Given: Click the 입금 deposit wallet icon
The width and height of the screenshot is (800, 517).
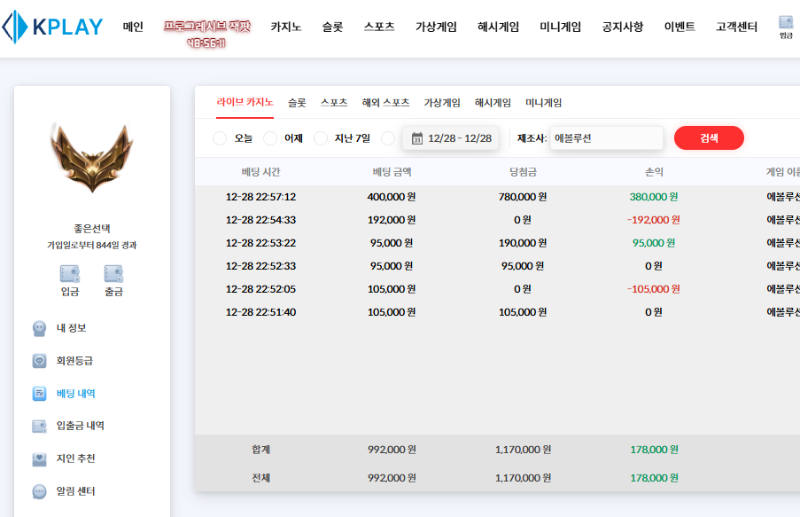Looking at the screenshot, I should click(70, 274).
